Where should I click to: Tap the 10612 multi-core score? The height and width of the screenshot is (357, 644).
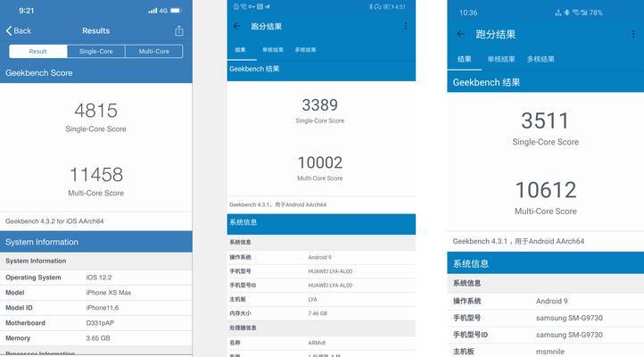click(x=546, y=190)
